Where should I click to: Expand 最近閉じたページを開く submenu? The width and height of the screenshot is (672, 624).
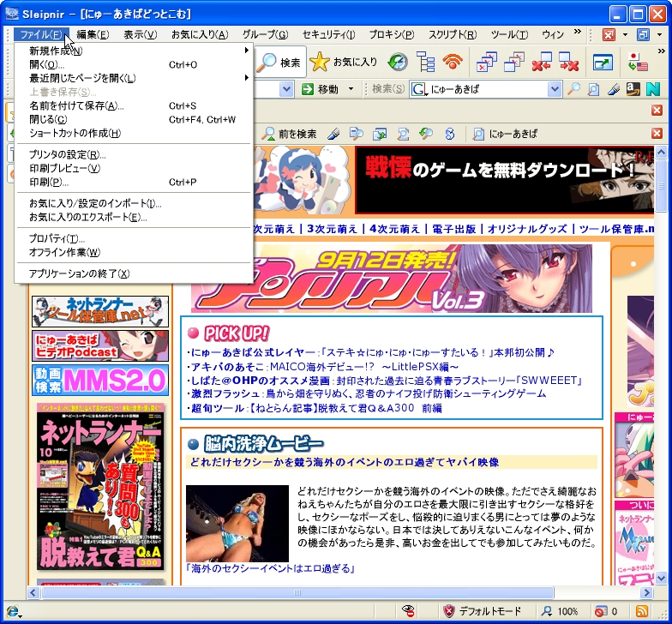point(134,78)
